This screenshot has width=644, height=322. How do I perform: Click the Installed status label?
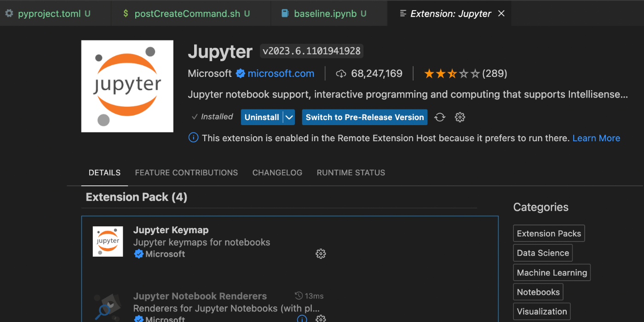click(x=213, y=117)
